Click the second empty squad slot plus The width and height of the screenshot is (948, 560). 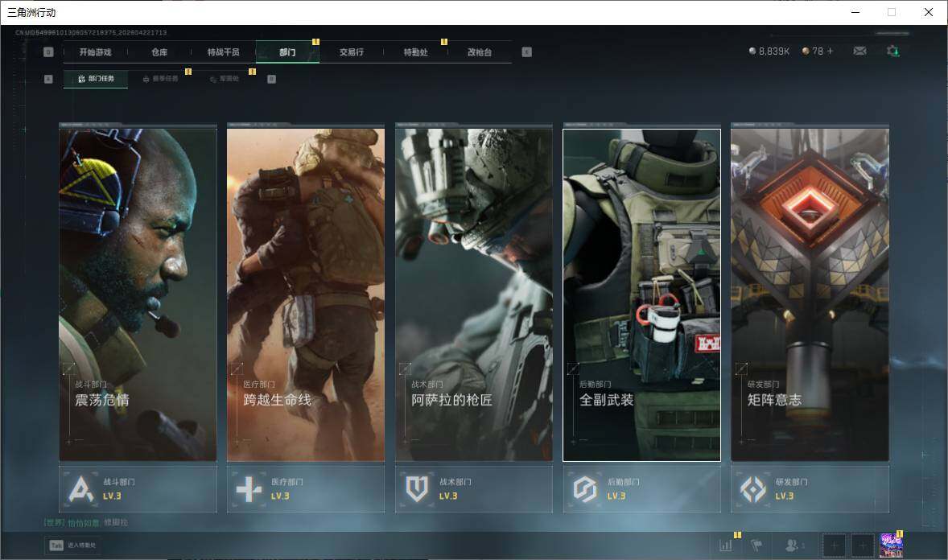(863, 546)
